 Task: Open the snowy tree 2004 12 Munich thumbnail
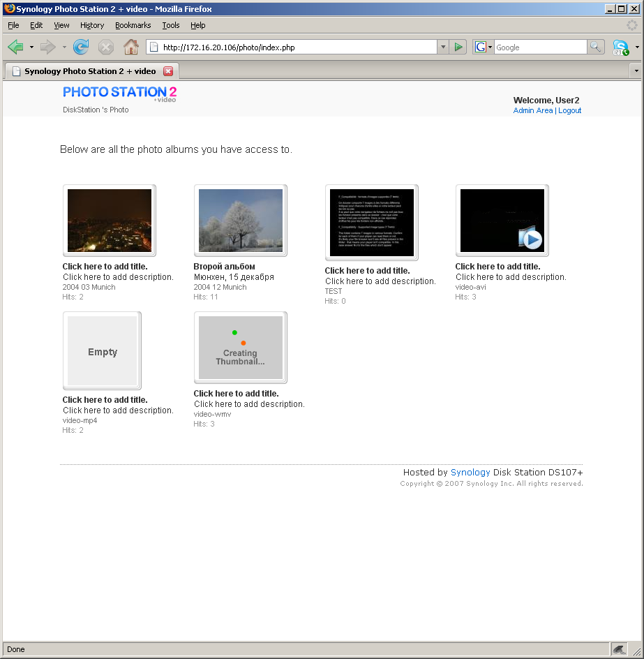240,220
